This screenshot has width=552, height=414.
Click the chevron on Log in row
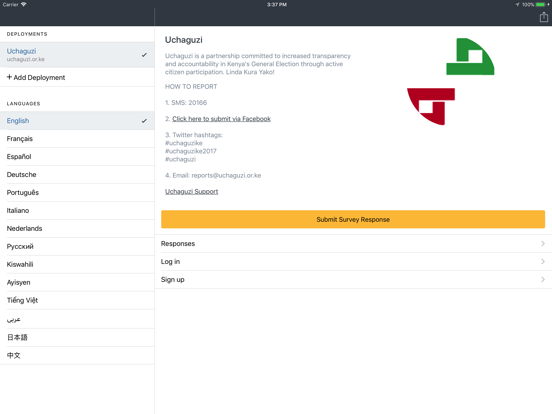pos(543,262)
